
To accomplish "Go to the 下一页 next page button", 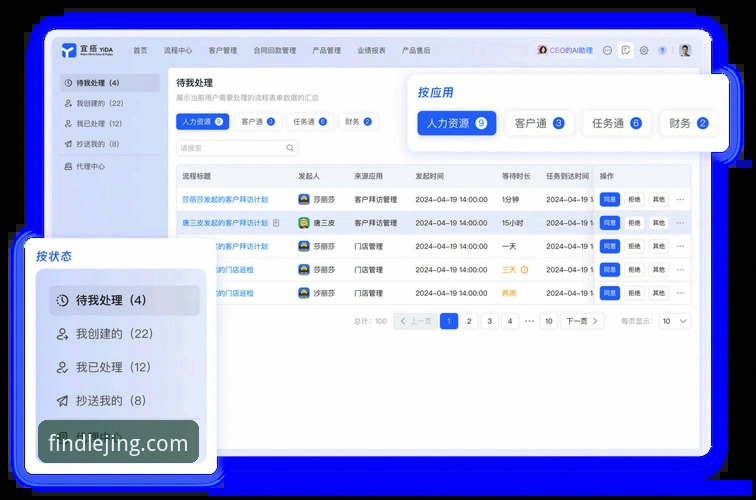I will click(582, 321).
